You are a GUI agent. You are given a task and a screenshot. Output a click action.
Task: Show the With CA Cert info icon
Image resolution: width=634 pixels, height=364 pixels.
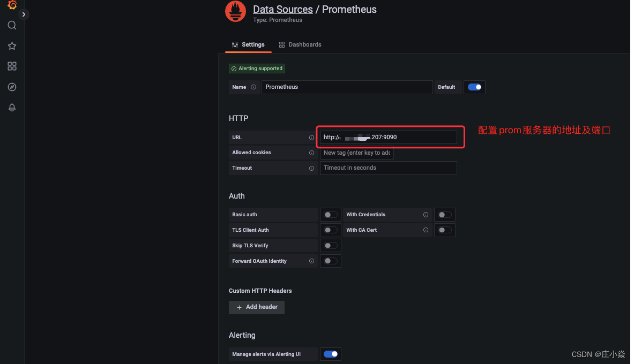426,230
